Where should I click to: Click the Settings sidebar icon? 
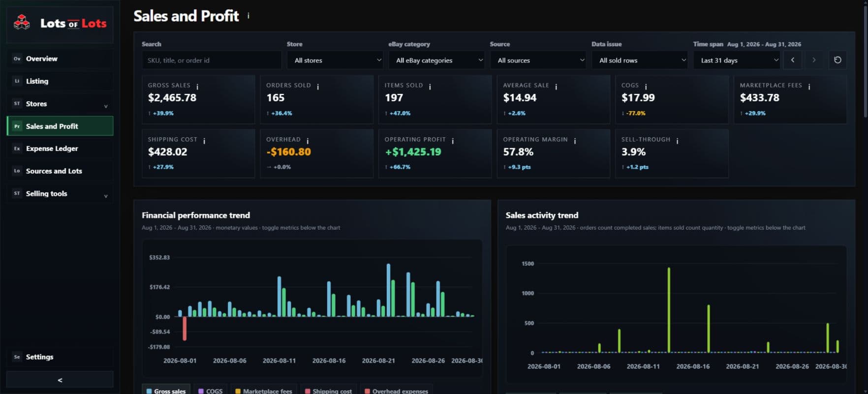pos(17,357)
